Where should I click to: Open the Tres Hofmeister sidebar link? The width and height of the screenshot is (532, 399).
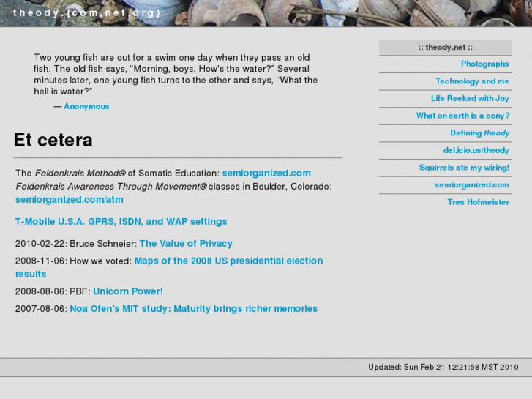(478, 202)
